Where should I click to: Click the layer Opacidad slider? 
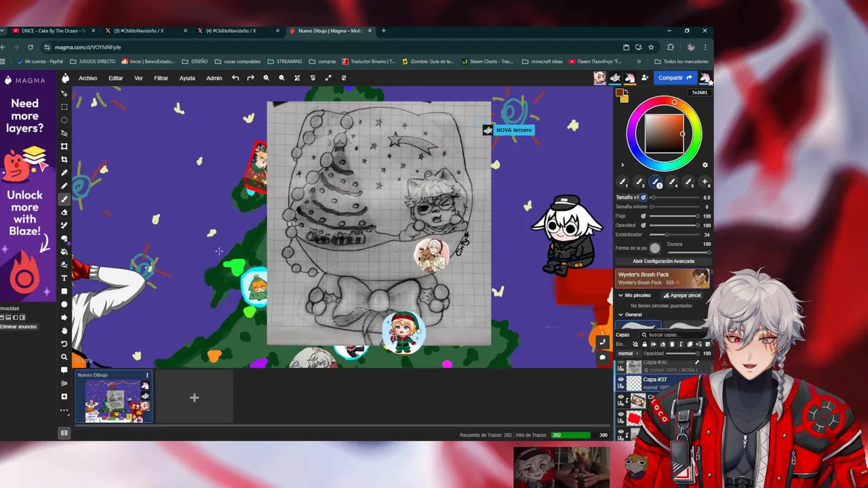[x=682, y=353]
